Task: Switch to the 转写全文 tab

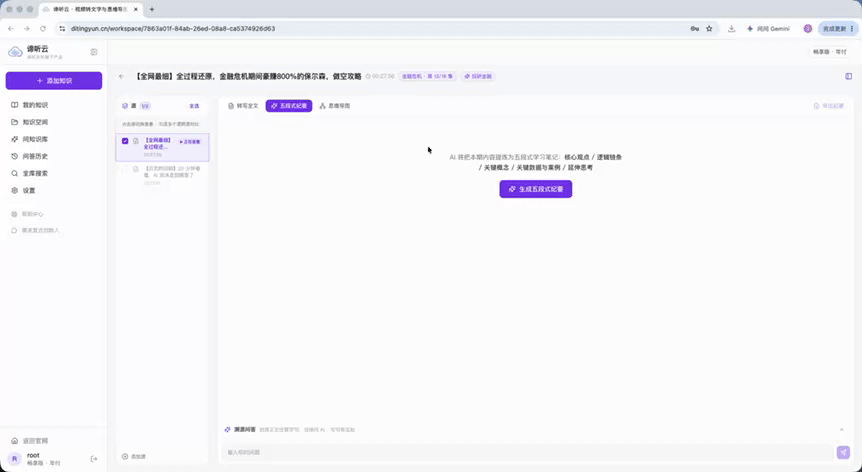Action: tap(243, 106)
